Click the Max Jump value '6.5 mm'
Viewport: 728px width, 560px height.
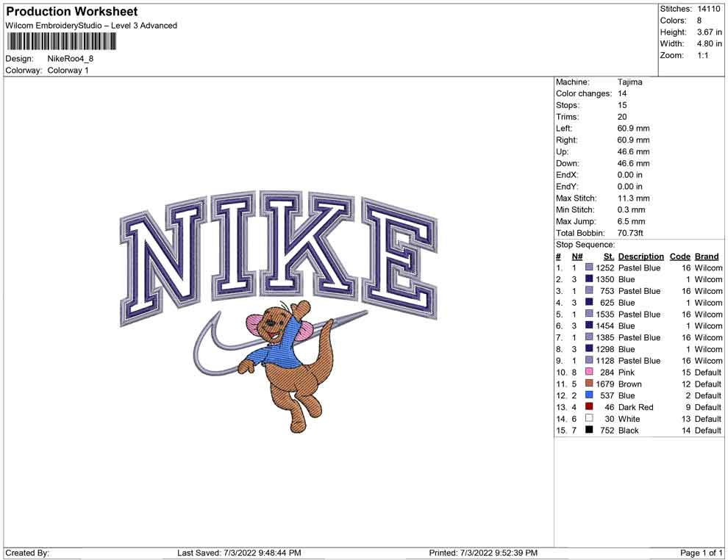632,221
